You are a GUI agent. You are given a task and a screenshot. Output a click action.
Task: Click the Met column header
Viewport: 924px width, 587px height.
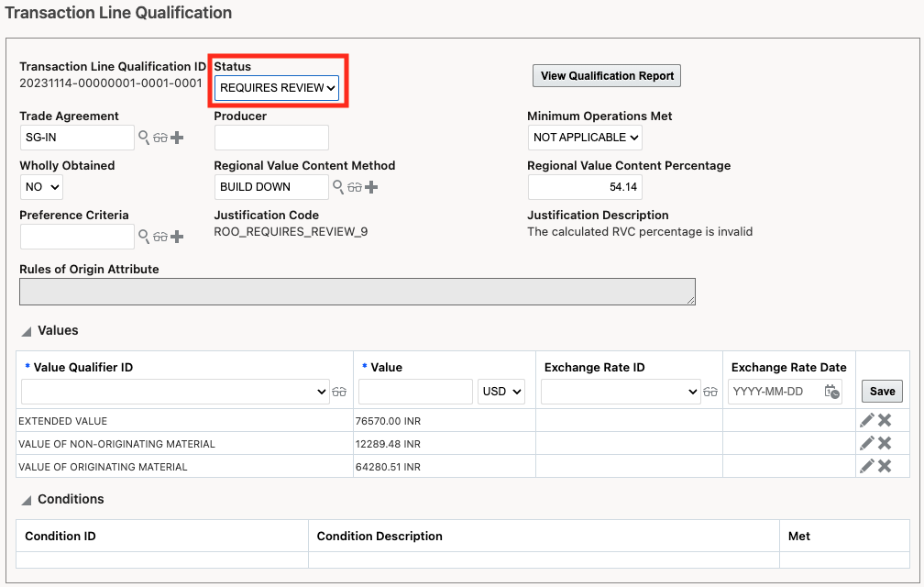[x=799, y=536]
